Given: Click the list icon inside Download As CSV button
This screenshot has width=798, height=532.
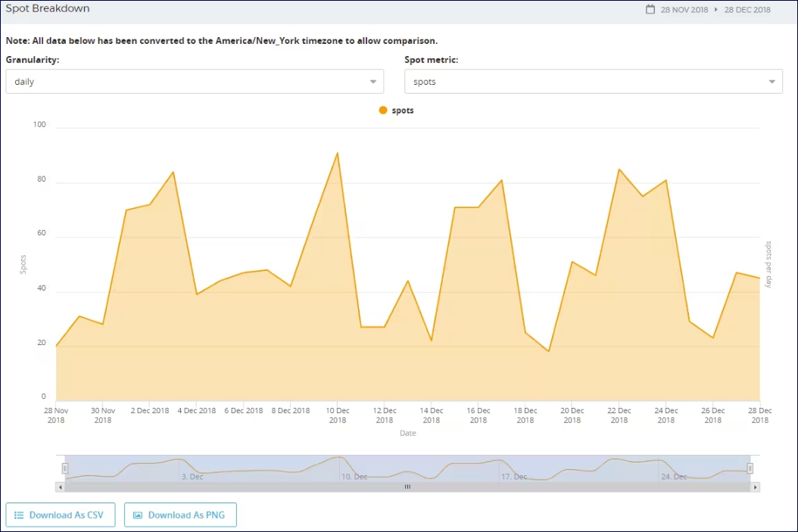Looking at the screenshot, I should pos(20,515).
